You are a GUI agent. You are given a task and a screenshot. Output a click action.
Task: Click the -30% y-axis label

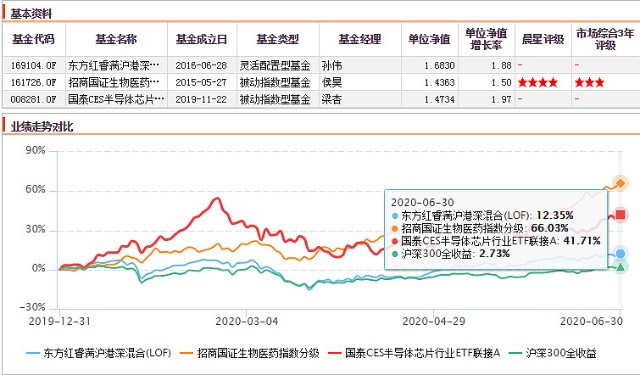[x=32, y=307]
